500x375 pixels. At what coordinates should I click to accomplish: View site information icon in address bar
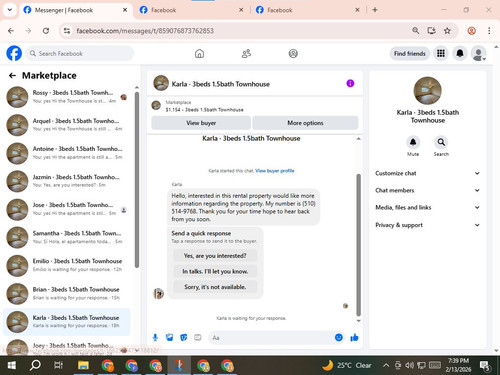(x=67, y=31)
